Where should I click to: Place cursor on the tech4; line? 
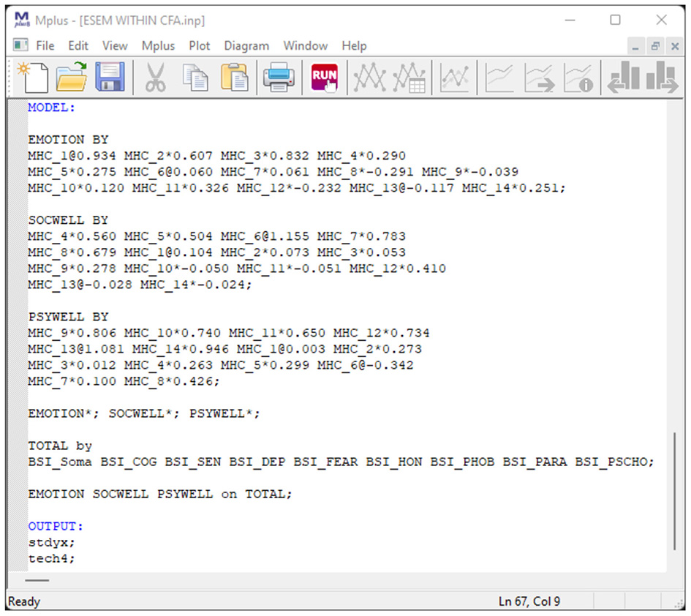[51, 559]
